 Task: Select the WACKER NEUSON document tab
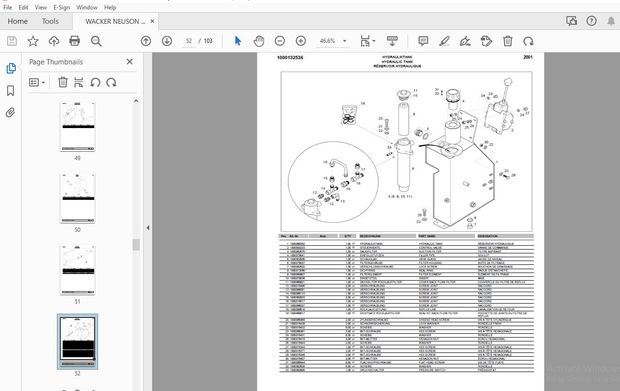click(x=115, y=21)
